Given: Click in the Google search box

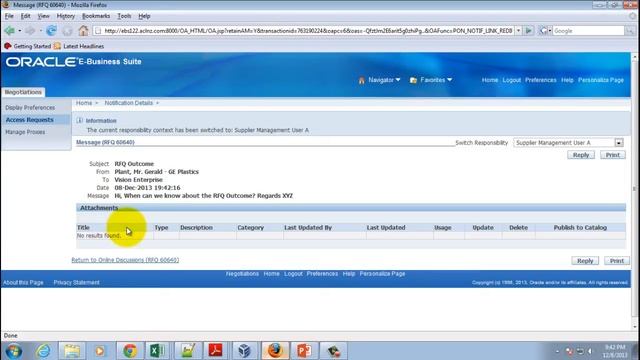Looking at the screenshot, I should tap(588, 31).
